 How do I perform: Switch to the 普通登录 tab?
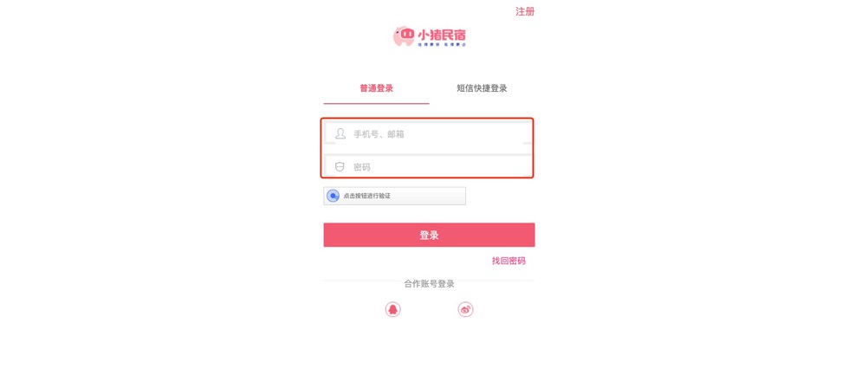tap(377, 88)
